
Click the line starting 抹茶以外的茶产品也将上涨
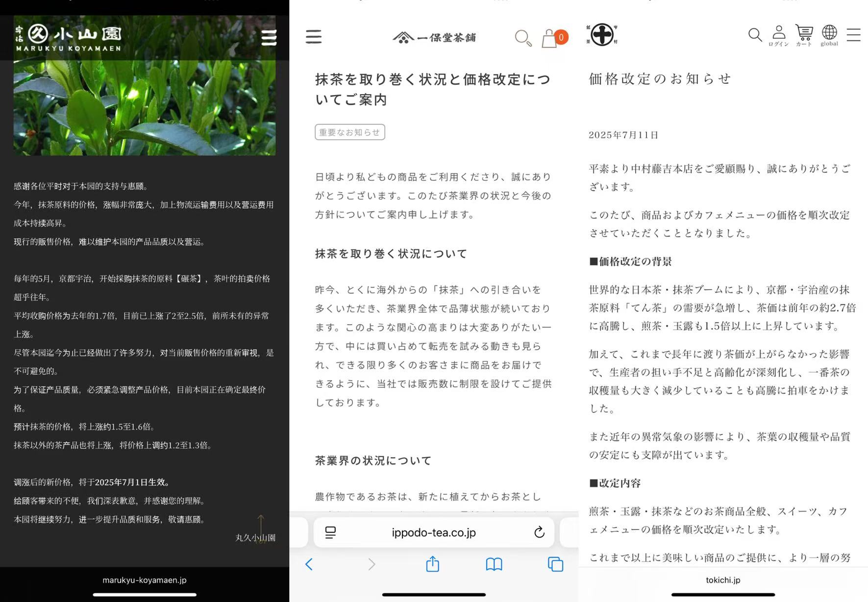(x=114, y=445)
